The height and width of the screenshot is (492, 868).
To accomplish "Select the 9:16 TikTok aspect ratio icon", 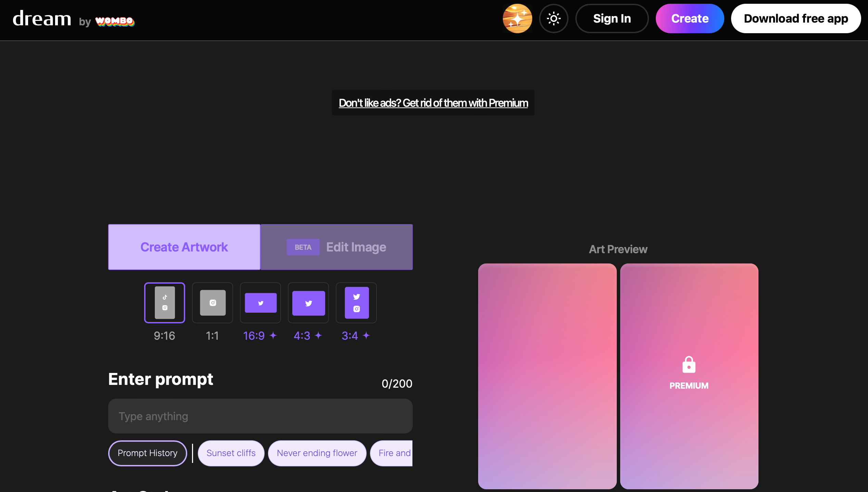I will (x=165, y=302).
